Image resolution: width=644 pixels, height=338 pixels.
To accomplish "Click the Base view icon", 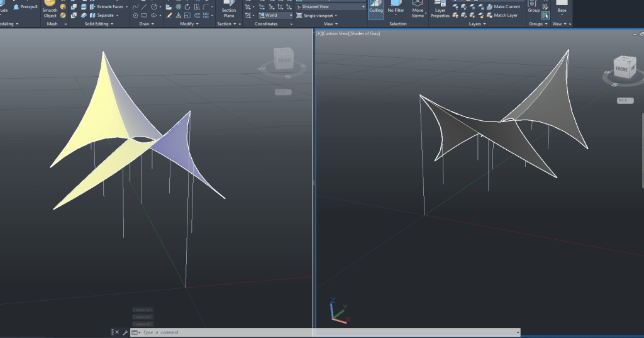I will tap(562, 7).
